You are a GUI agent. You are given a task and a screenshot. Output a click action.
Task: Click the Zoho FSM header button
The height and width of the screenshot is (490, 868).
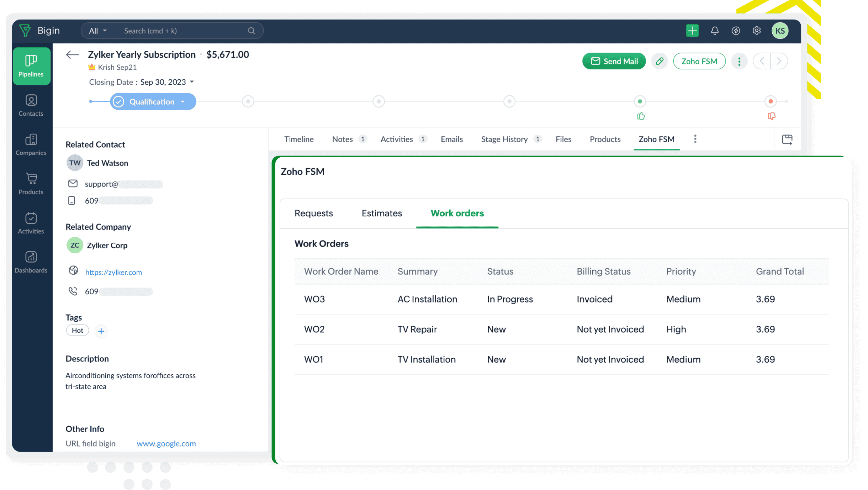coord(699,61)
